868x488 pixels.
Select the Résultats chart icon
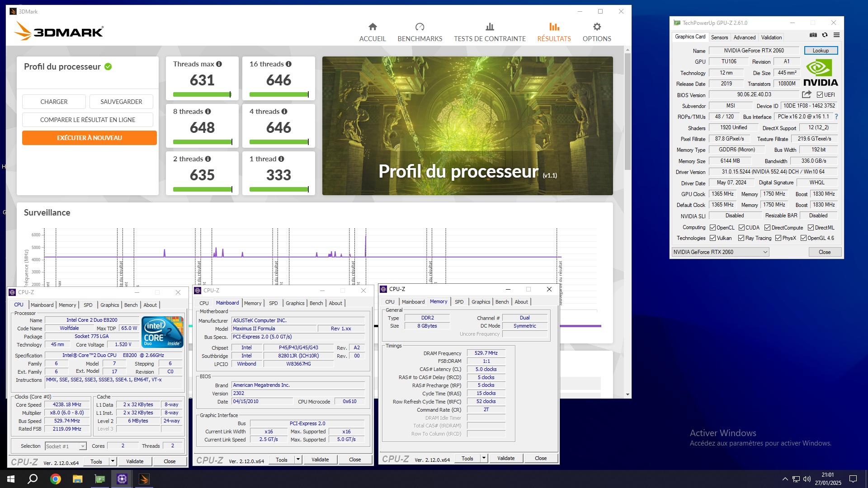pyautogui.click(x=554, y=27)
